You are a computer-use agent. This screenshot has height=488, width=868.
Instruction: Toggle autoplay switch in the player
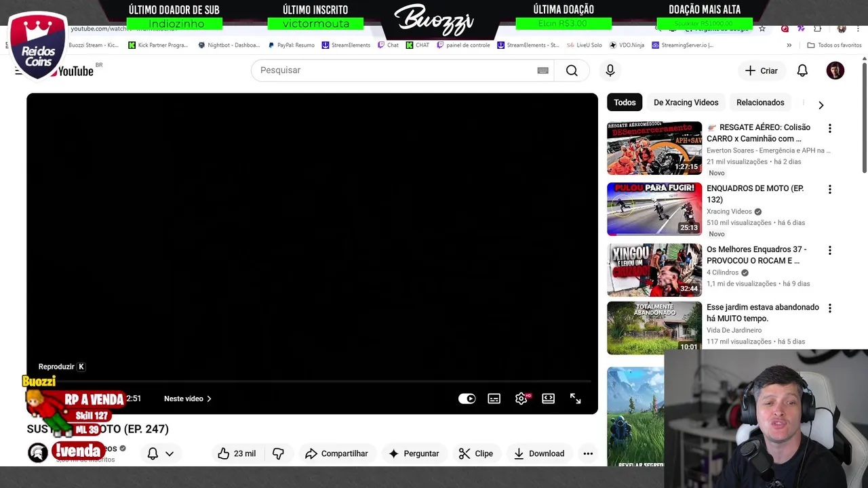click(467, 399)
